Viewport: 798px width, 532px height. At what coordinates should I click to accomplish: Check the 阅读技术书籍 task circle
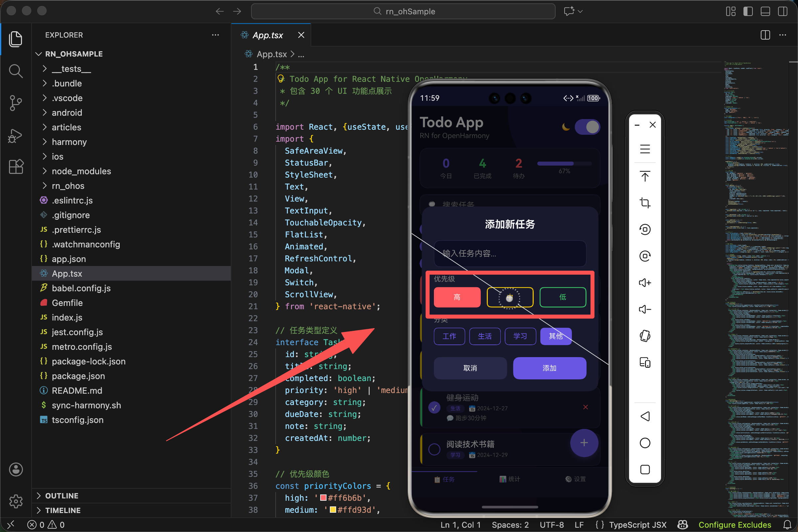click(x=434, y=449)
